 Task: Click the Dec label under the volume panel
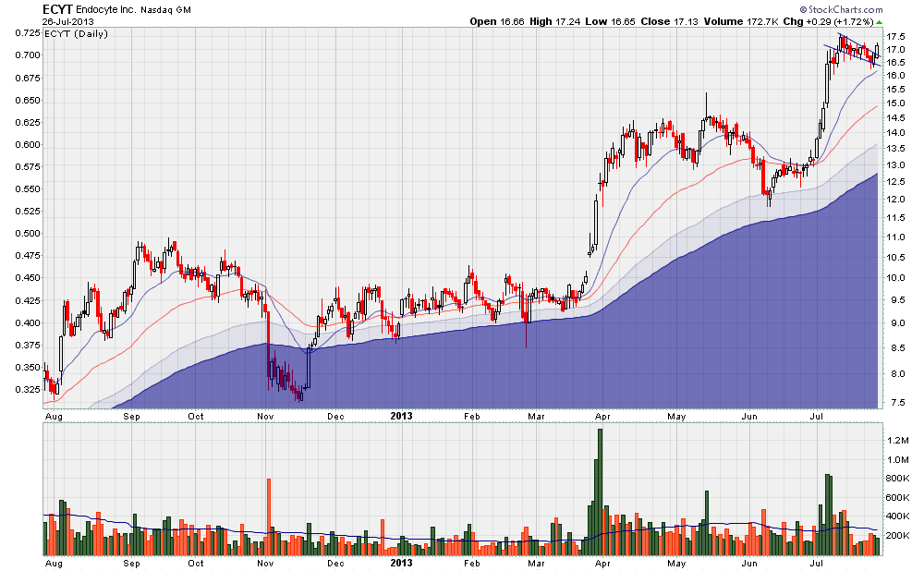[x=336, y=564]
